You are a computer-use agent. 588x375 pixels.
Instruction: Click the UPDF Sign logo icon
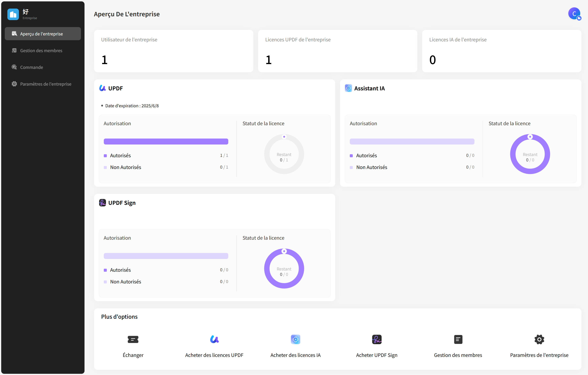[x=102, y=203]
